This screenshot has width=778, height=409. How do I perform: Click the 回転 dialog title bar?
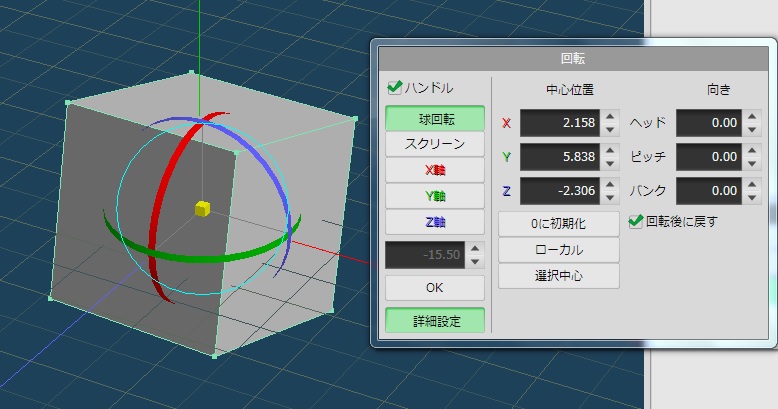pyautogui.click(x=573, y=59)
